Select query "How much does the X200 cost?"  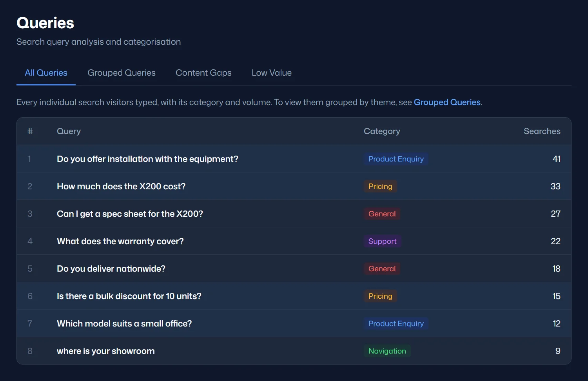[x=121, y=186]
